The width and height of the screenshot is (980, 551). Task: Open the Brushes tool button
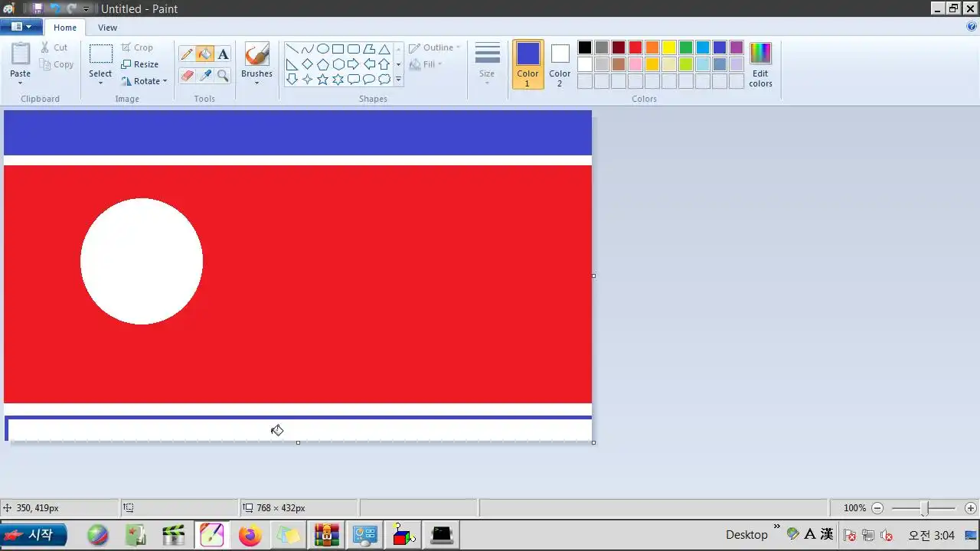pyautogui.click(x=256, y=60)
